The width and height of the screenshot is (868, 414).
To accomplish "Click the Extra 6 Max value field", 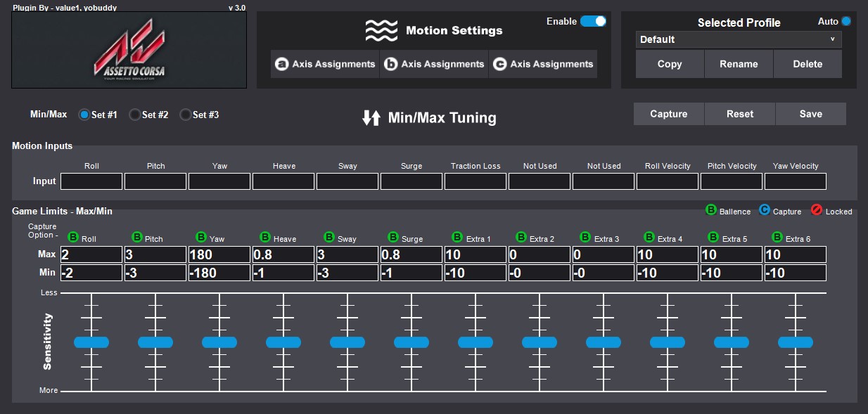I will pos(796,254).
